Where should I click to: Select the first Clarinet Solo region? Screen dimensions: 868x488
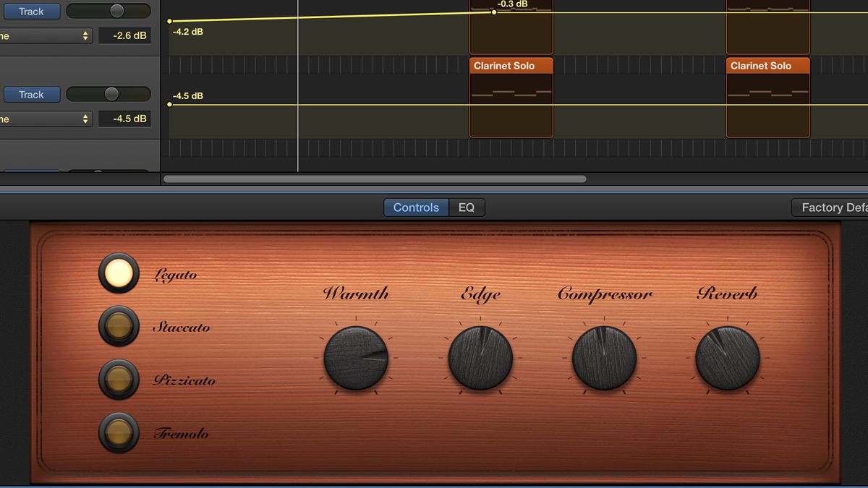point(511,98)
